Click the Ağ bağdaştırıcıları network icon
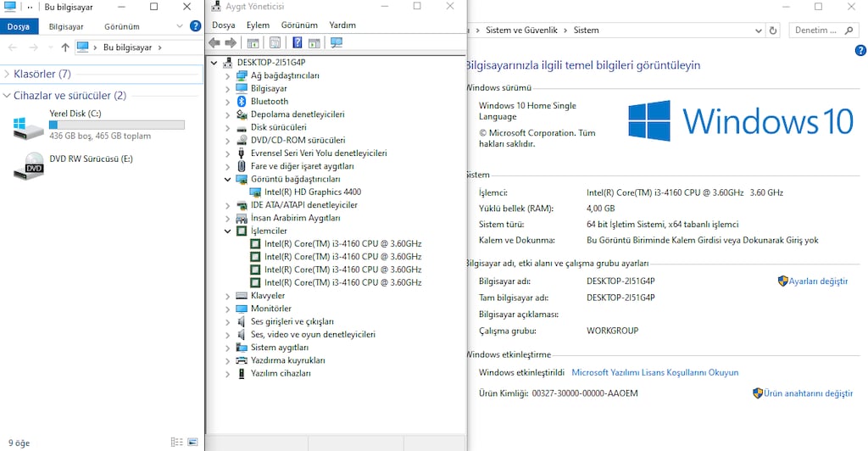Viewport: 868px width, 451px height. point(242,75)
